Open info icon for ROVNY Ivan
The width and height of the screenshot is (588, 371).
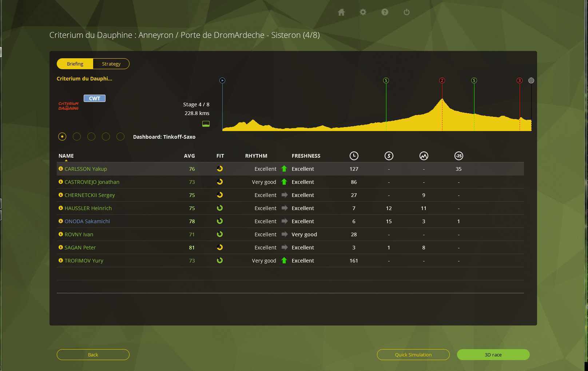[x=61, y=234]
